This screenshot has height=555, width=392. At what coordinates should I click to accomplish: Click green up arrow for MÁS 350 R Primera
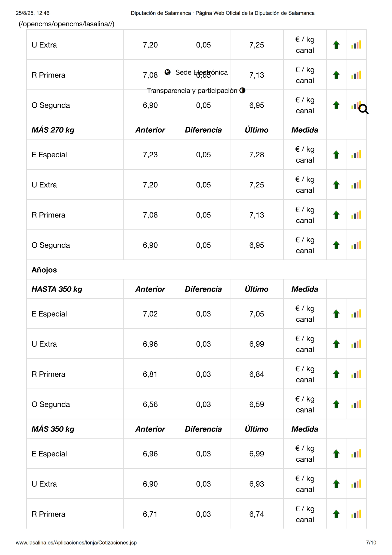(336, 514)
